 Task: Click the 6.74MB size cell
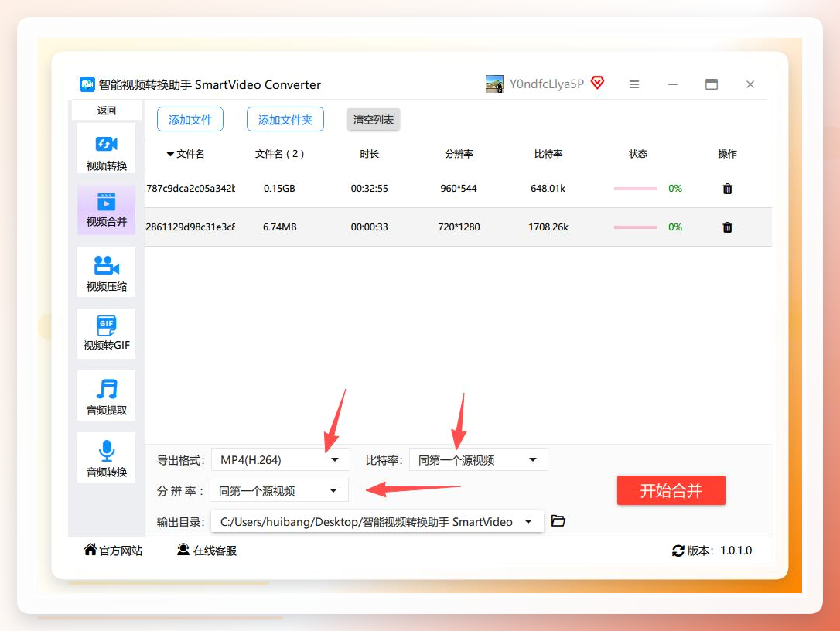click(279, 227)
